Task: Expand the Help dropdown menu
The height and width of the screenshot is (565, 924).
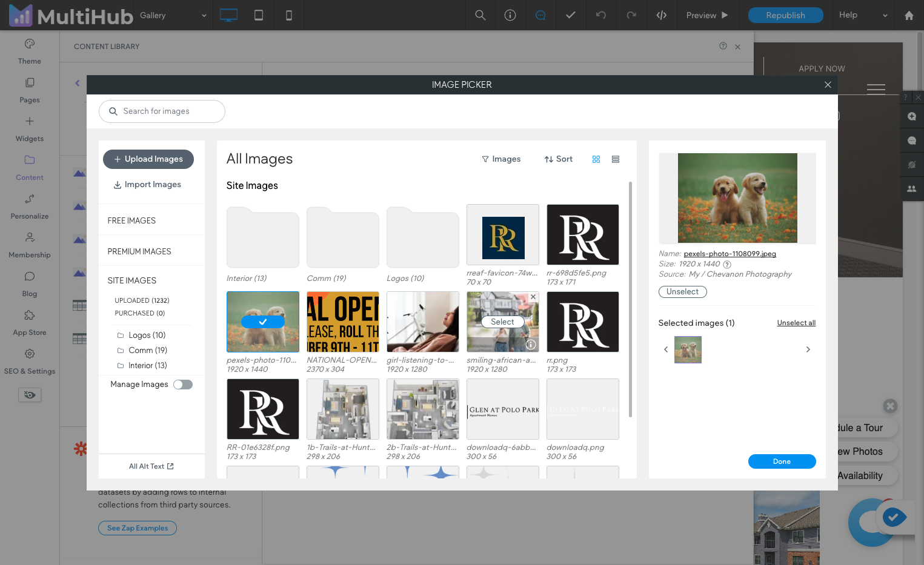Action: 863,15
